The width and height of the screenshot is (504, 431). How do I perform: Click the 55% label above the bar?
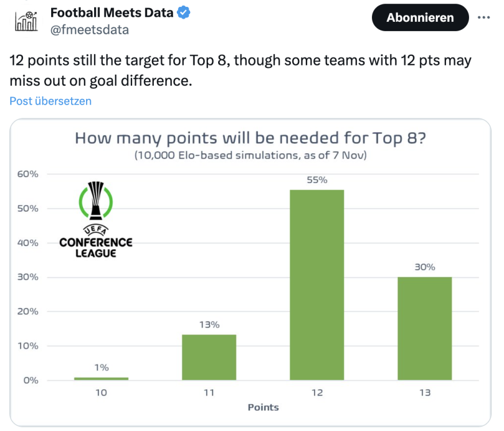pos(317,180)
